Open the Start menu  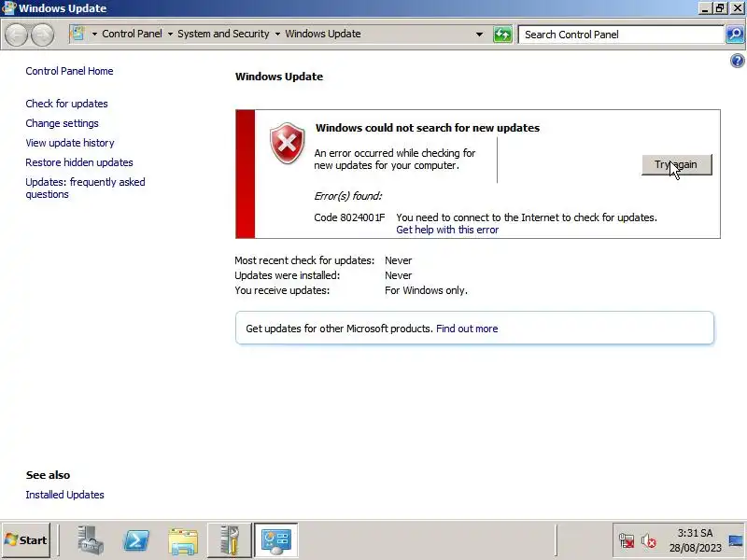click(x=26, y=540)
